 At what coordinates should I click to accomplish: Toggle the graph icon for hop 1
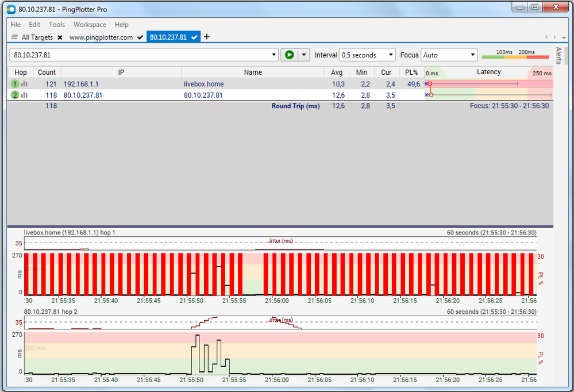(x=25, y=84)
